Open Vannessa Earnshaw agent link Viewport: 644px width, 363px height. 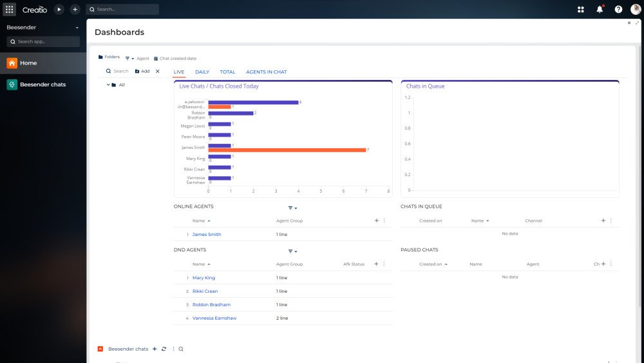(x=214, y=319)
